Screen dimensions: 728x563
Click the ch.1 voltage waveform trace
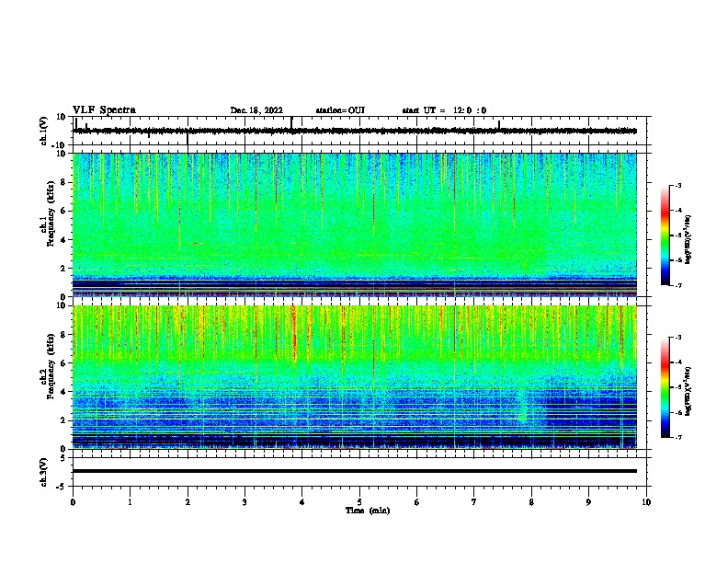pyautogui.click(x=355, y=131)
